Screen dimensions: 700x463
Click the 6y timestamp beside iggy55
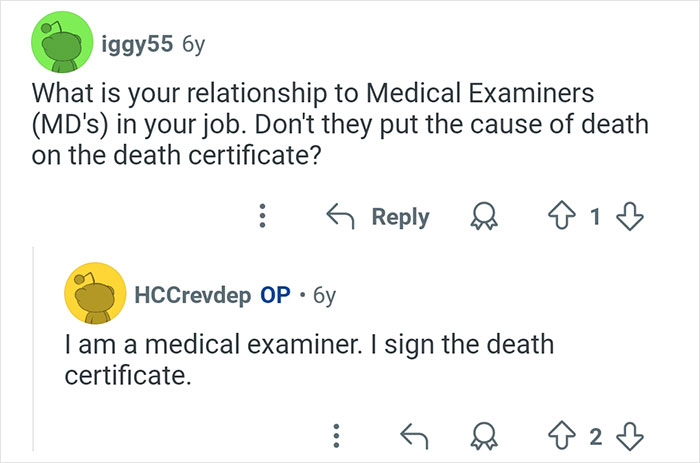tap(194, 45)
